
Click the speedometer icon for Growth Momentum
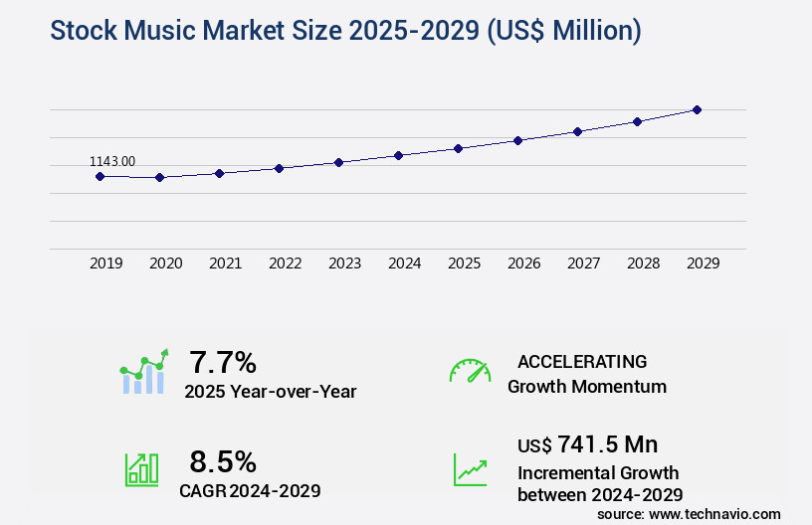point(470,371)
